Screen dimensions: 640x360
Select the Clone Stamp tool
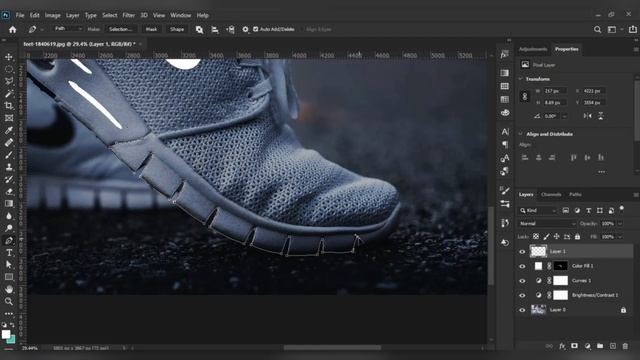[9, 167]
